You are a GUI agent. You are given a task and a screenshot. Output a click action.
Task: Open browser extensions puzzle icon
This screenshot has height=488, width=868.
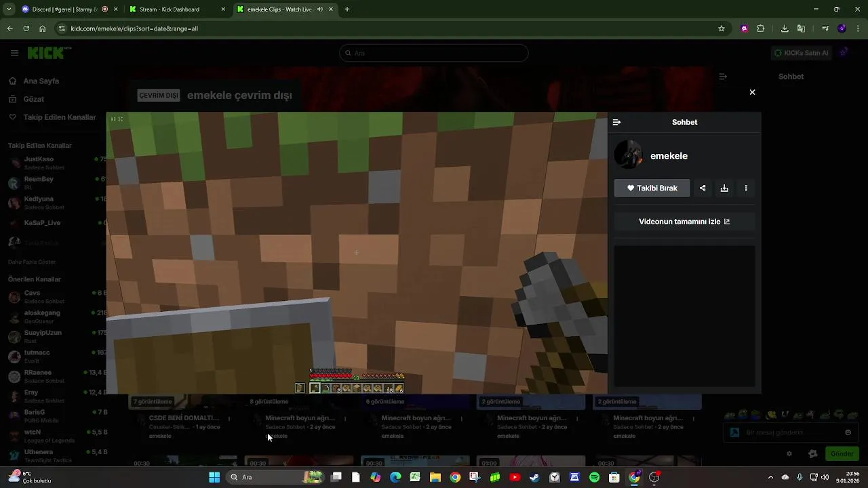[x=761, y=28]
